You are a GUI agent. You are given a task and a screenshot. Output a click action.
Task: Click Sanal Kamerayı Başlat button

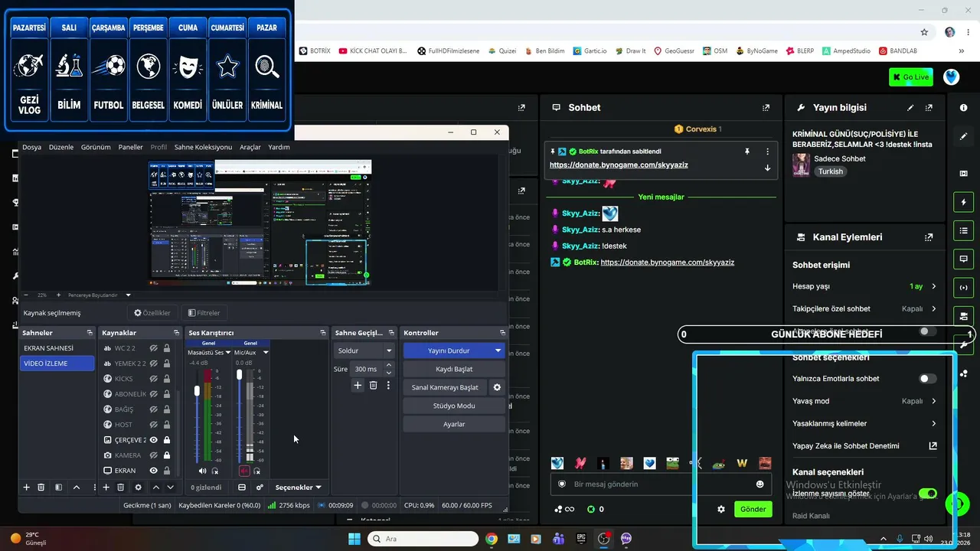[445, 387]
